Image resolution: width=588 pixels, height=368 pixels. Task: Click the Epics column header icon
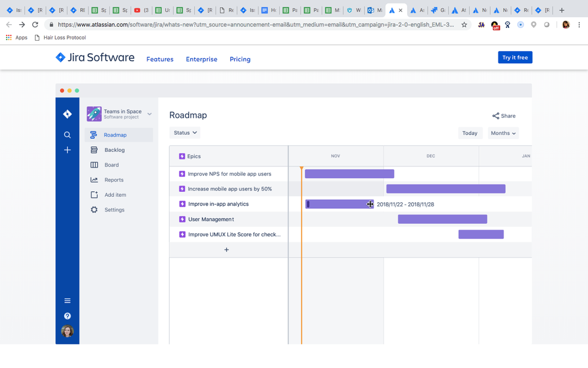[x=182, y=156]
